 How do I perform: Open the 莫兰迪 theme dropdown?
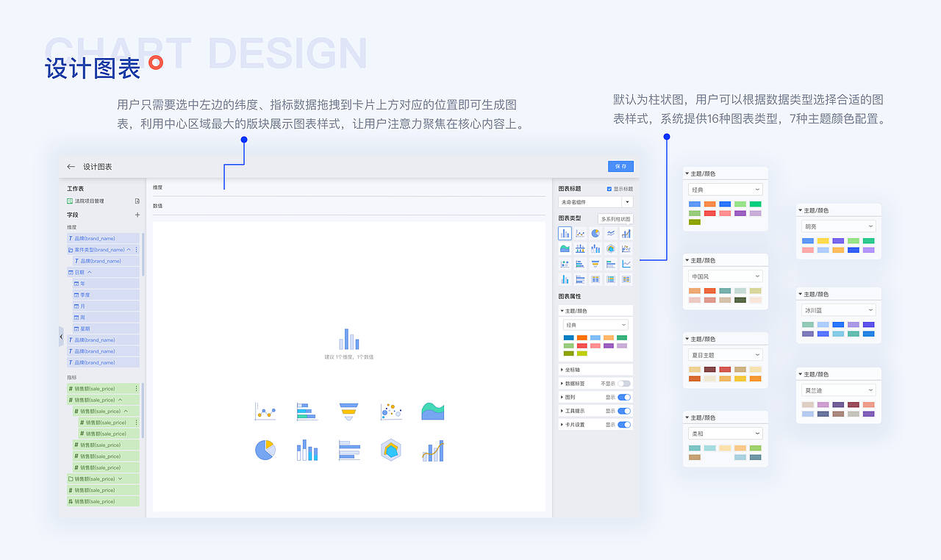point(839,390)
